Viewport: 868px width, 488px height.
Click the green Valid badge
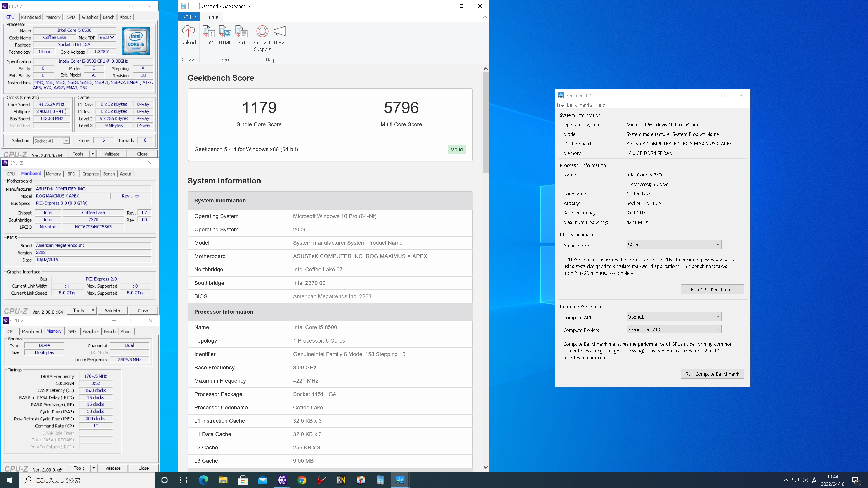457,149
